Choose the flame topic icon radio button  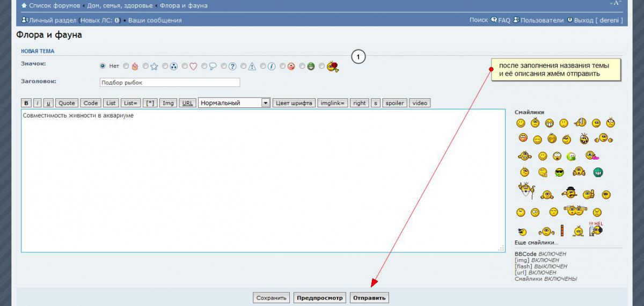126,67
